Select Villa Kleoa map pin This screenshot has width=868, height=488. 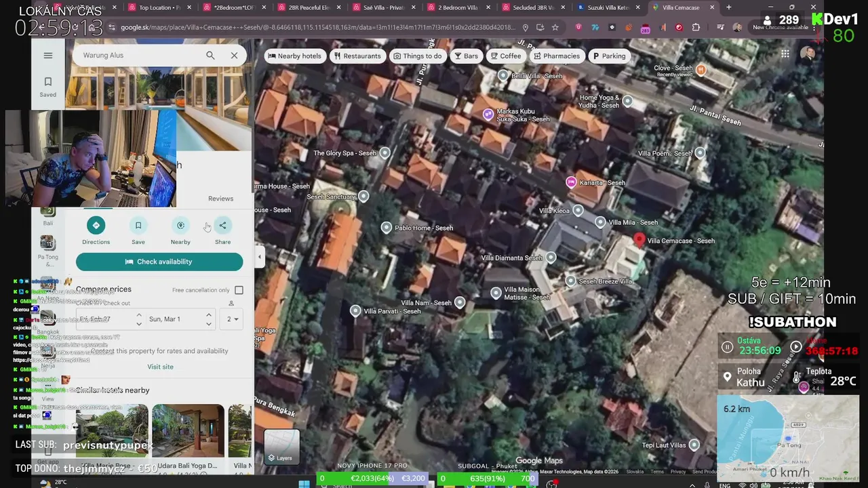point(578,211)
